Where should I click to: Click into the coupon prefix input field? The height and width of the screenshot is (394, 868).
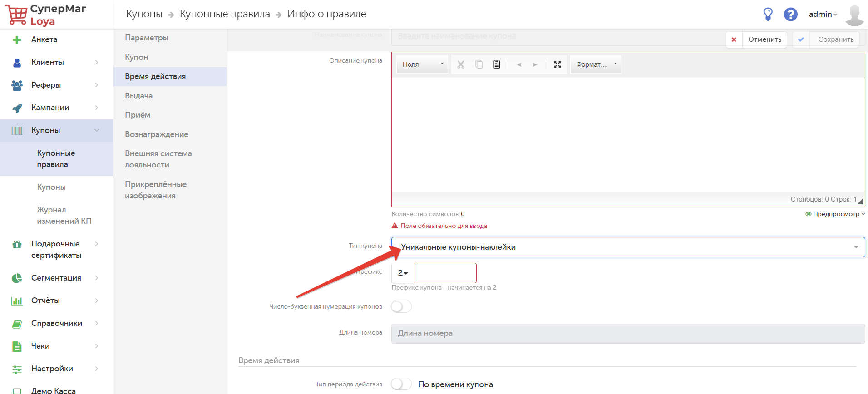[445, 273]
